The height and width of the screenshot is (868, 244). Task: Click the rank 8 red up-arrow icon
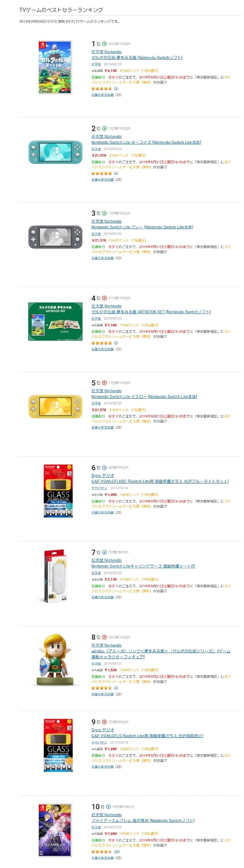pos(104,637)
